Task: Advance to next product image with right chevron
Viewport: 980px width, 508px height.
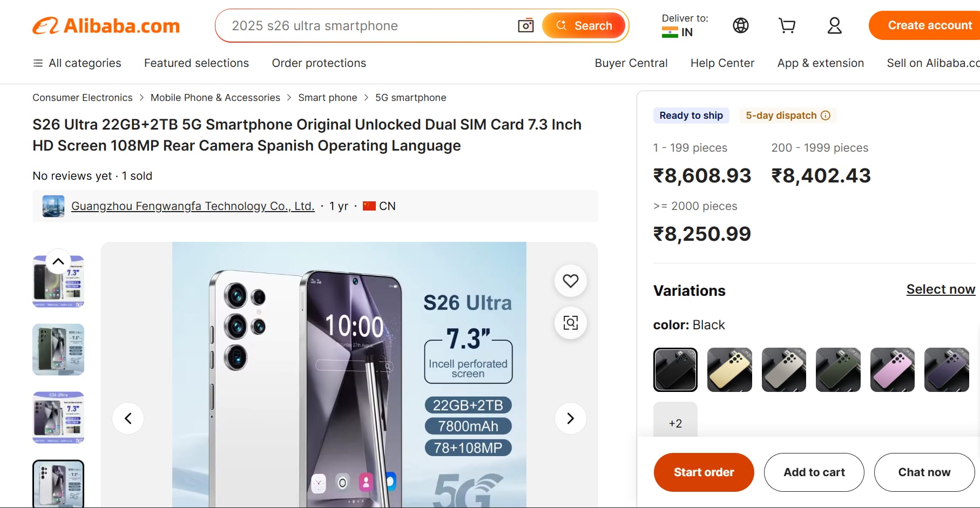Action: click(570, 418)
